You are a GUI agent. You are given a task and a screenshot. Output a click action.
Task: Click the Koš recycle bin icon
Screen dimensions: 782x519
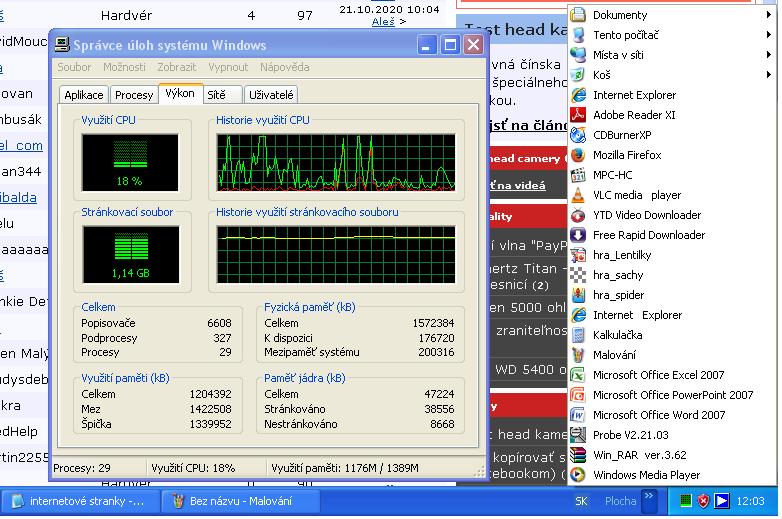click(x=578, y=75)
